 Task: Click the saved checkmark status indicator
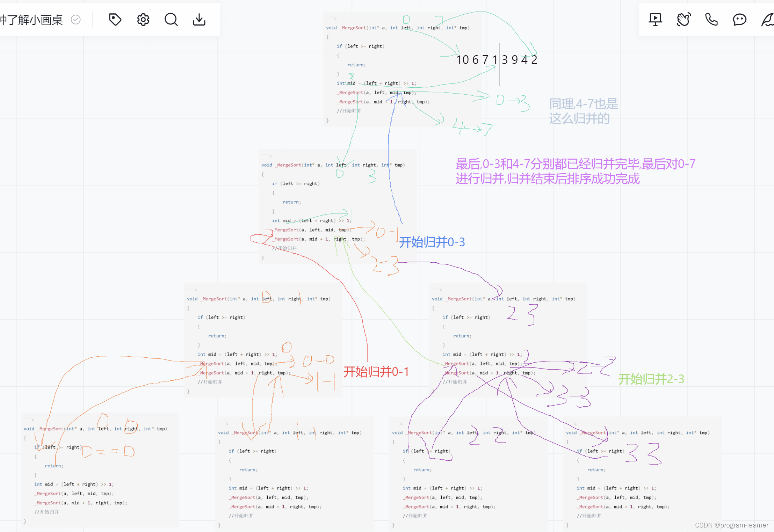[x=76, y=20]
